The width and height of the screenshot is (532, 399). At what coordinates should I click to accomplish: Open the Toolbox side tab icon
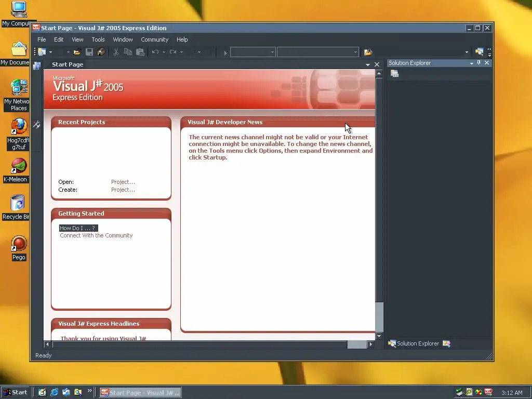37,66
